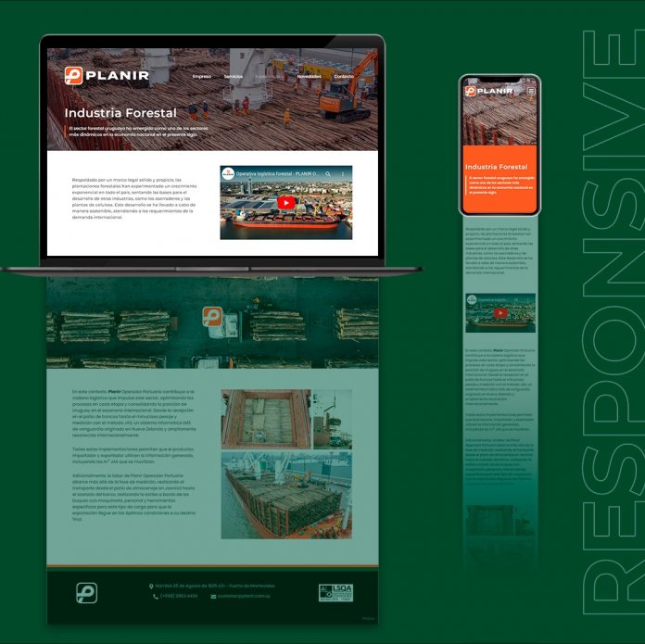645x644 pixels.
Task: Click the location pin icon in footer
Action: click(151, 587)
